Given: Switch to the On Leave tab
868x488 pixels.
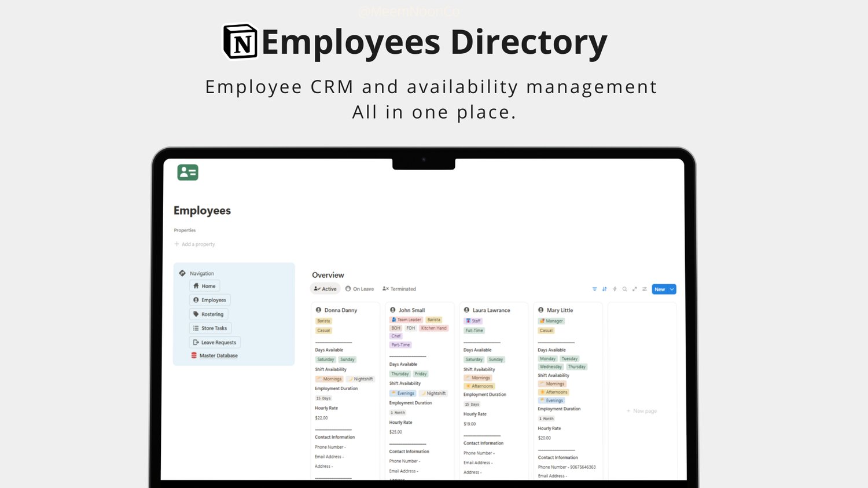Looking at the screenshot, I should pos(359,289).
